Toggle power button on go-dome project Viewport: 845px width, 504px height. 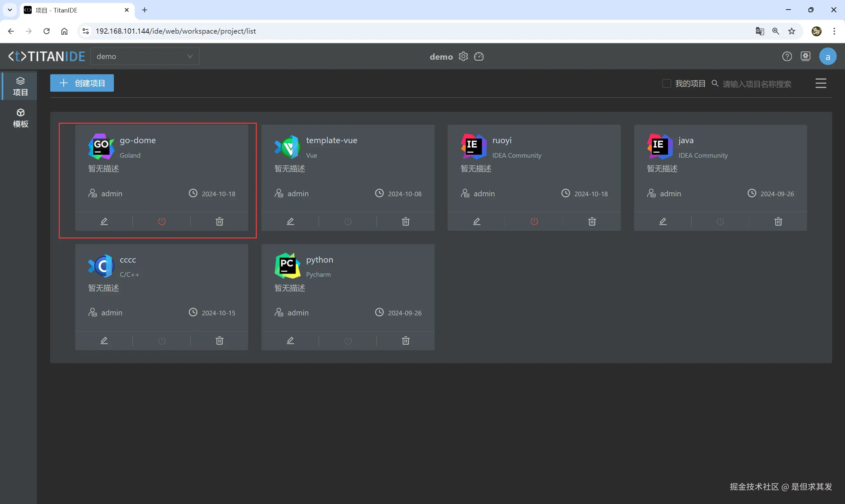click(162, 221)
